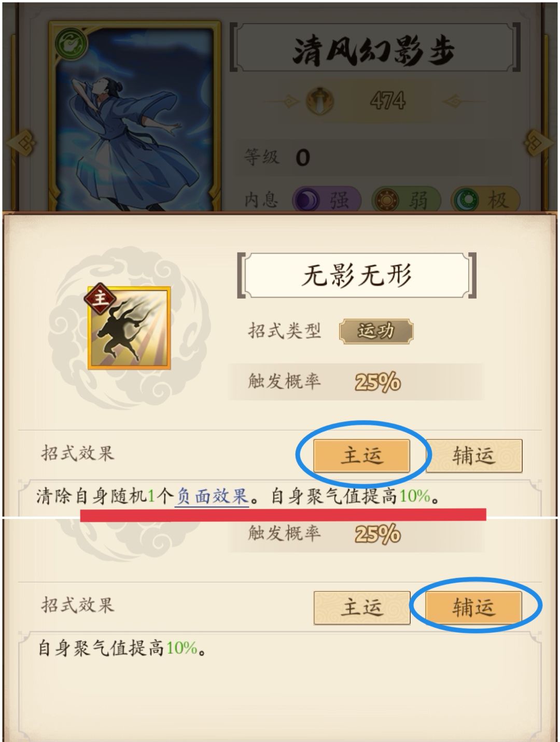
Task: Click the green swirl 极 badge
Action: coord(485,200)
